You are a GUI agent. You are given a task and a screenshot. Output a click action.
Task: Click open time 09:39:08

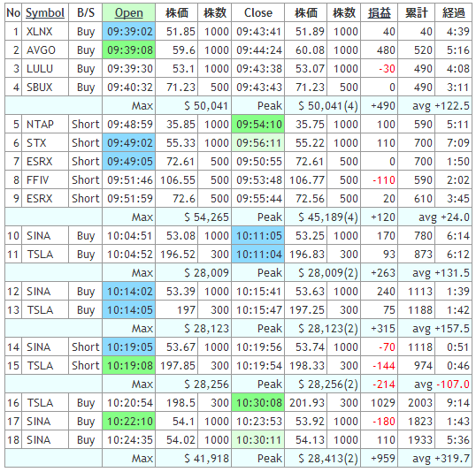[129, 49]
